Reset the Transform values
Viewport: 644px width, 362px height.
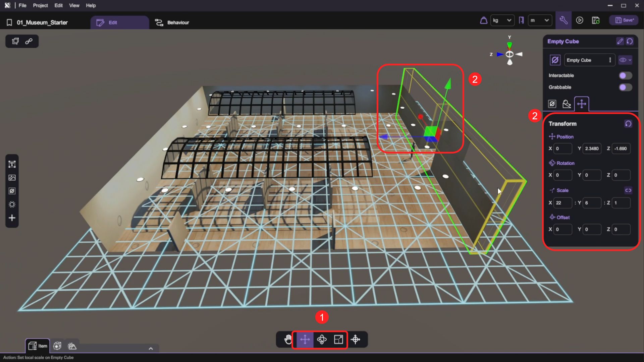pyautogui.click(x=628, y=124)
